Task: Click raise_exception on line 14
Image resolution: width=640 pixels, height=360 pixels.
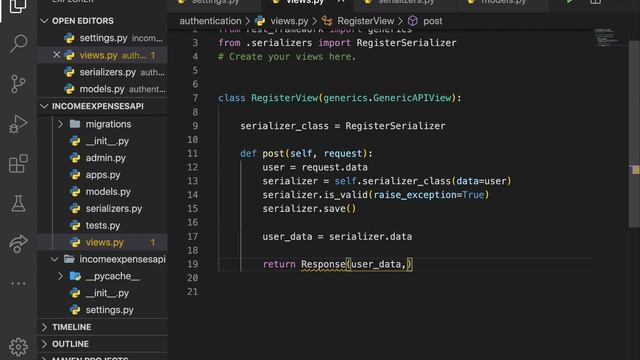Action: point(415,195)
